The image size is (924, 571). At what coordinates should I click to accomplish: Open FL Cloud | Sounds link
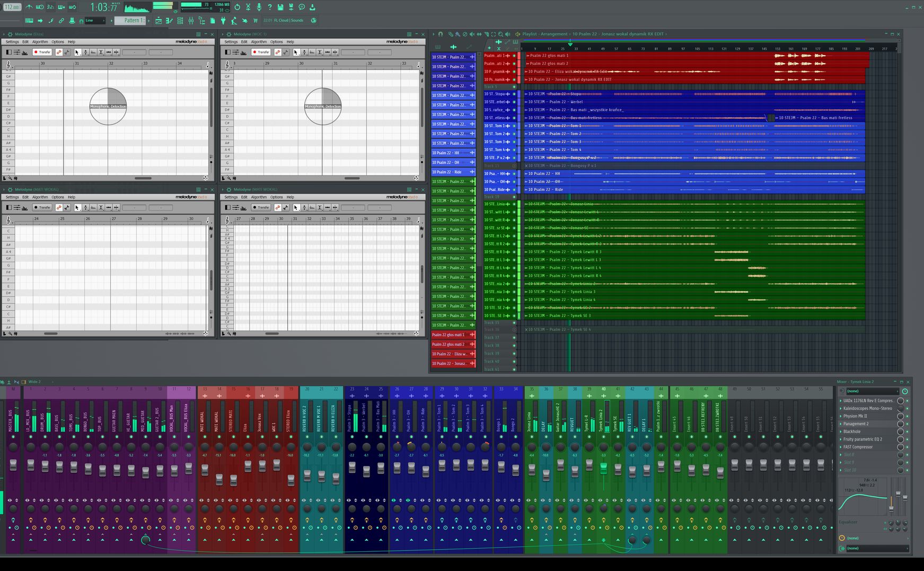(x=289, y=20)
